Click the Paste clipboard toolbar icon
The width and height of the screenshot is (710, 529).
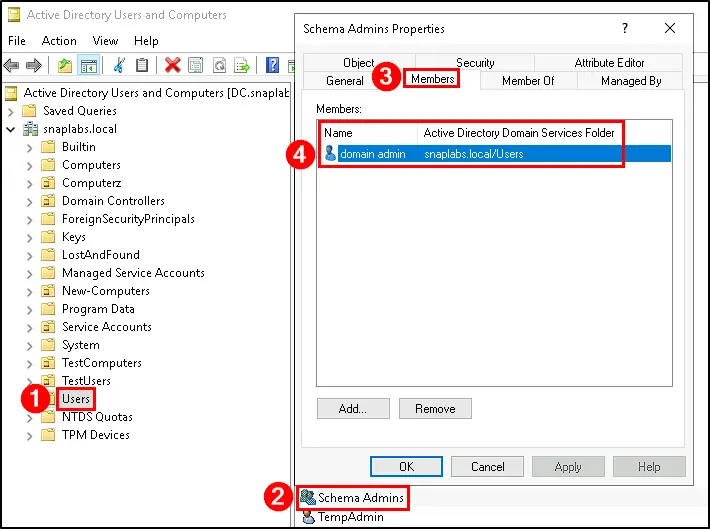coord(142,66)
